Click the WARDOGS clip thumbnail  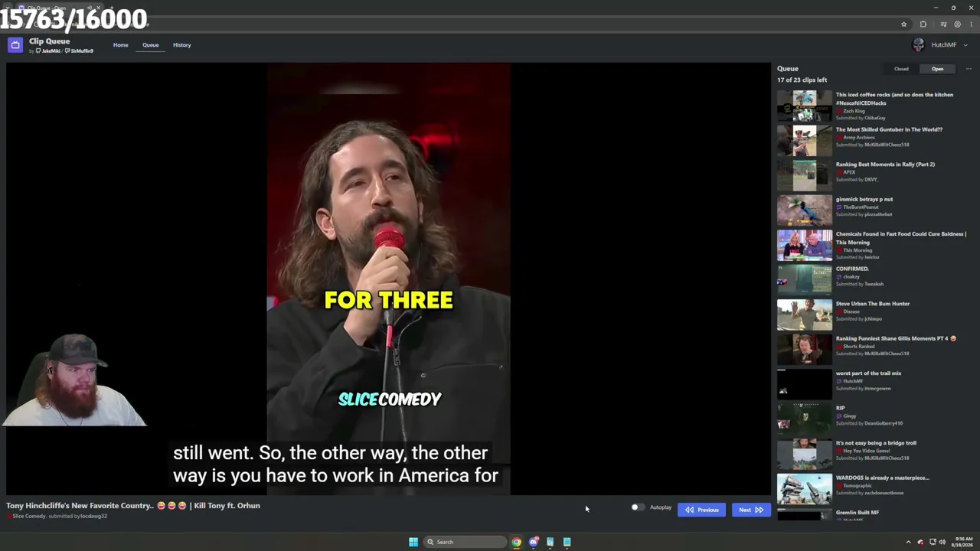coord(805,488)
